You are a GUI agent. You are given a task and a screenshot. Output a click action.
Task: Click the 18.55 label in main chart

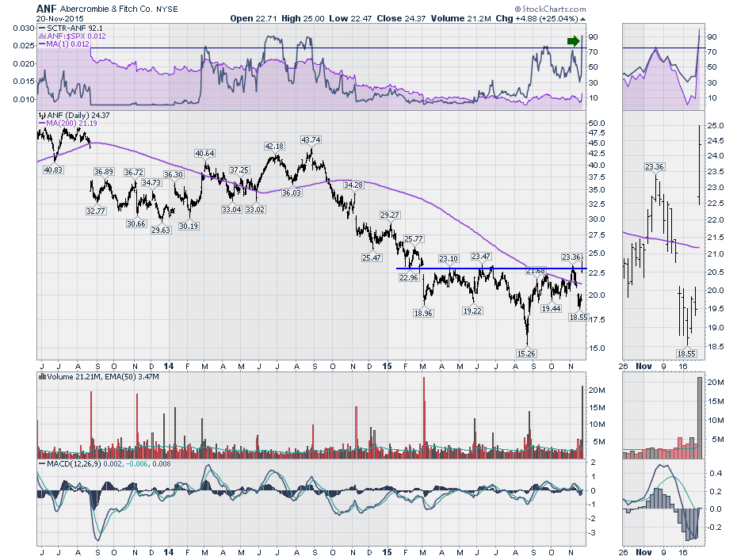[579, 317]
